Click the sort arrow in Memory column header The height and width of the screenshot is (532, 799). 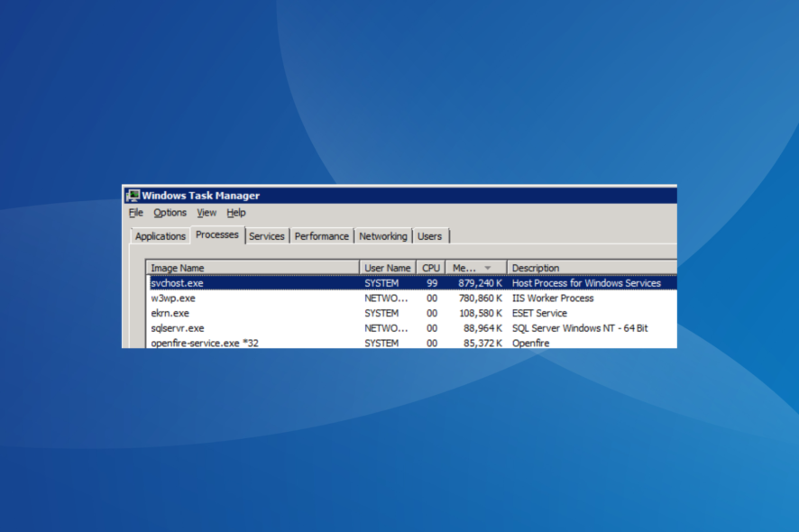pos(488,268)
